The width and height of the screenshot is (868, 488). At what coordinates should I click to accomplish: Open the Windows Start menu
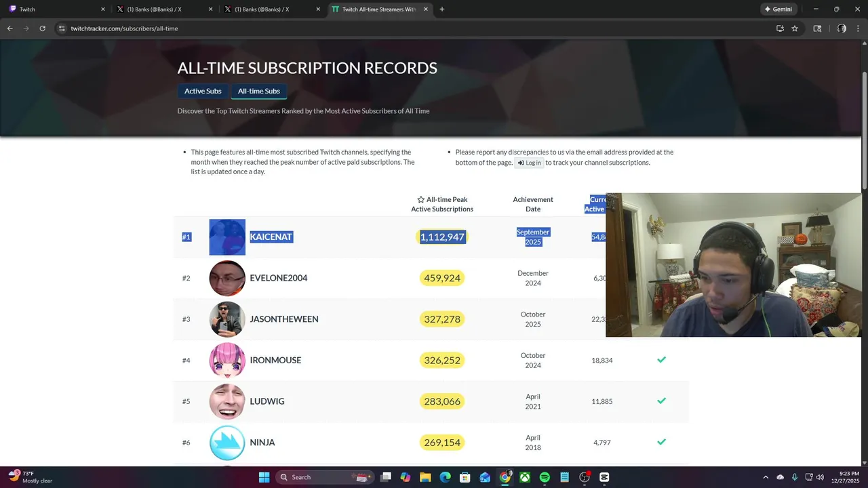(x=264, y=477)
